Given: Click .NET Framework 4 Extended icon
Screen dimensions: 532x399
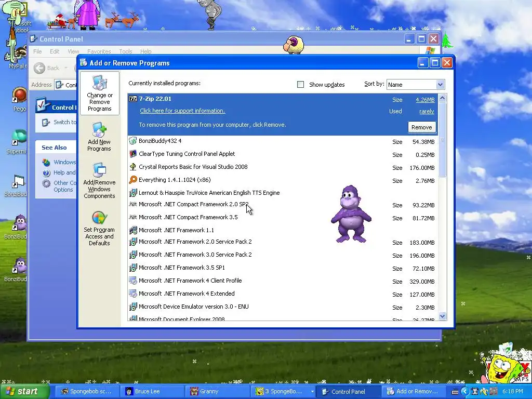Looking at the screenshot, I should 133,294.
